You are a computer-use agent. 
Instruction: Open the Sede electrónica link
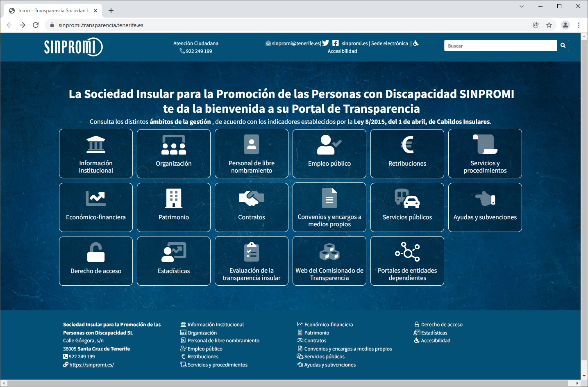pos(390,43)
